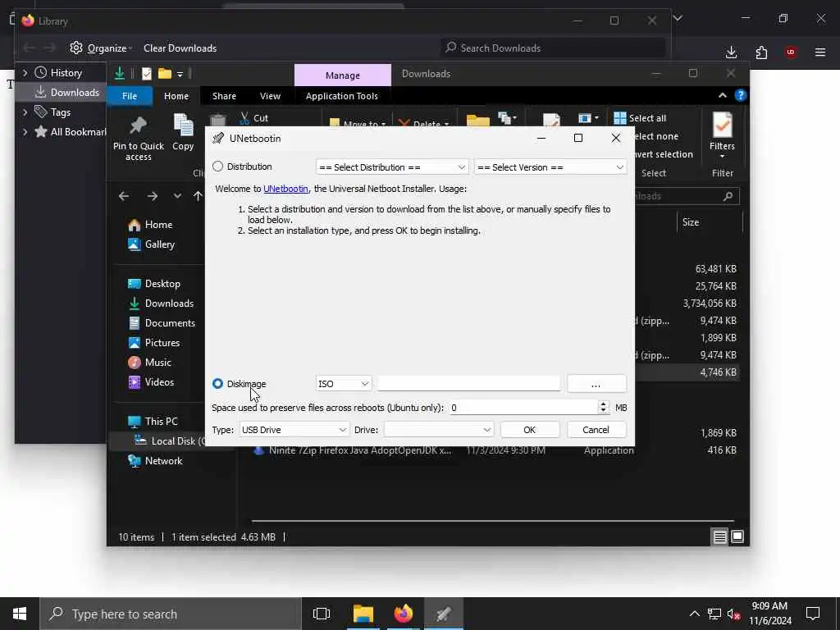Viewport: 840px width, 630px height.
Task: Open the USB Drive type dropdown
Action: (294, 430)
